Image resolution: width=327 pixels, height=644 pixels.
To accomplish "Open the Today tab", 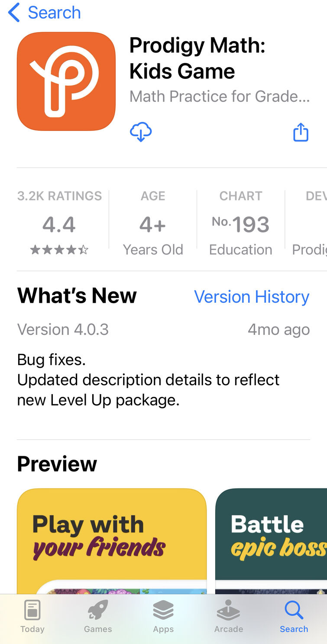I will point(32,617).
